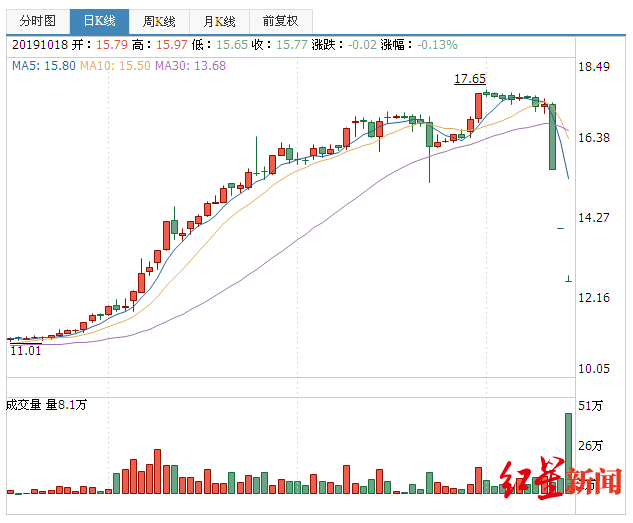Click the 18.49 price axis label

(594, 67)
